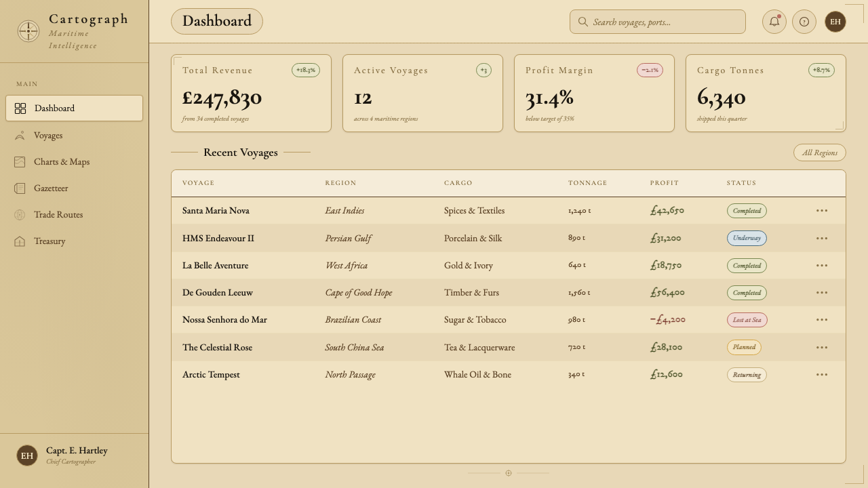Click the −2.1% profit margin badge
868x488 pixels.
pos(650,70)
